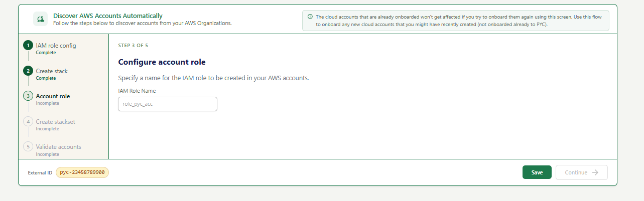Click the External ID value pyc-23458789900
This screenshot has height=201, width=644.
click(82, 172)
